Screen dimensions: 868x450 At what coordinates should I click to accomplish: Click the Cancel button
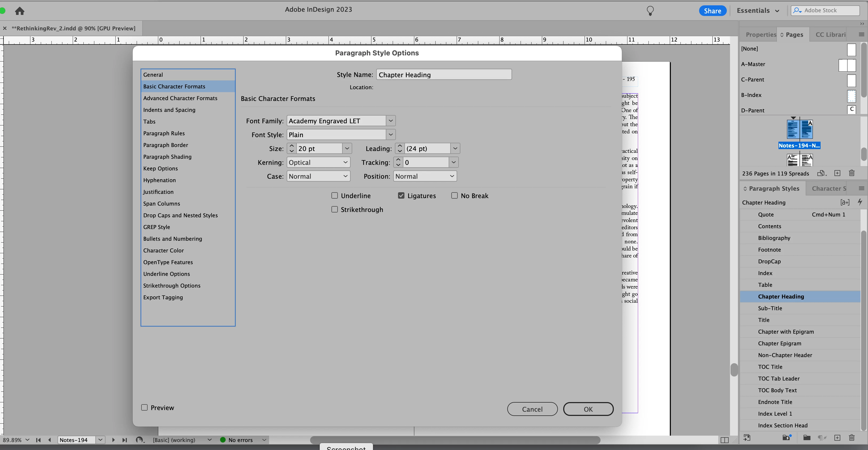point(532,409)
